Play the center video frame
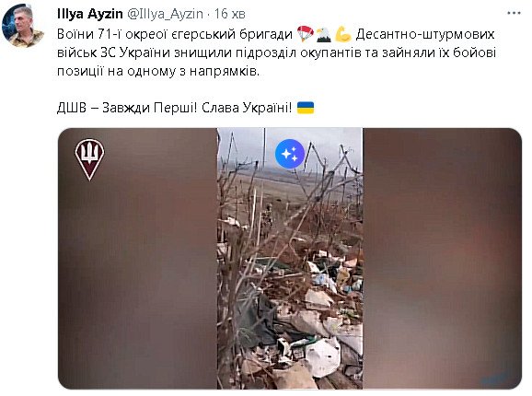532x396 pixels. (290, 259)
